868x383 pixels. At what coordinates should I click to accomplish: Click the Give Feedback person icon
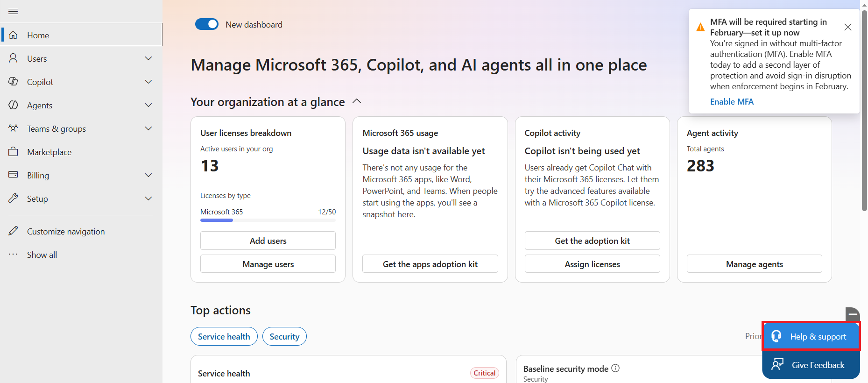(x=777, y=365)
